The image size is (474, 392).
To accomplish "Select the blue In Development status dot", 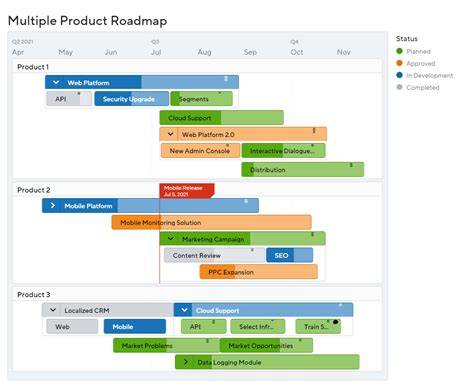I will (x=399, y=75).
